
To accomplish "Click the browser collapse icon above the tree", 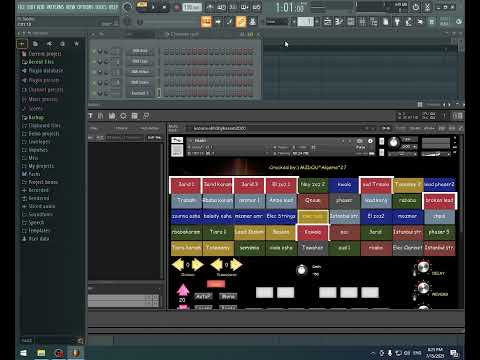I will [22, 44].
